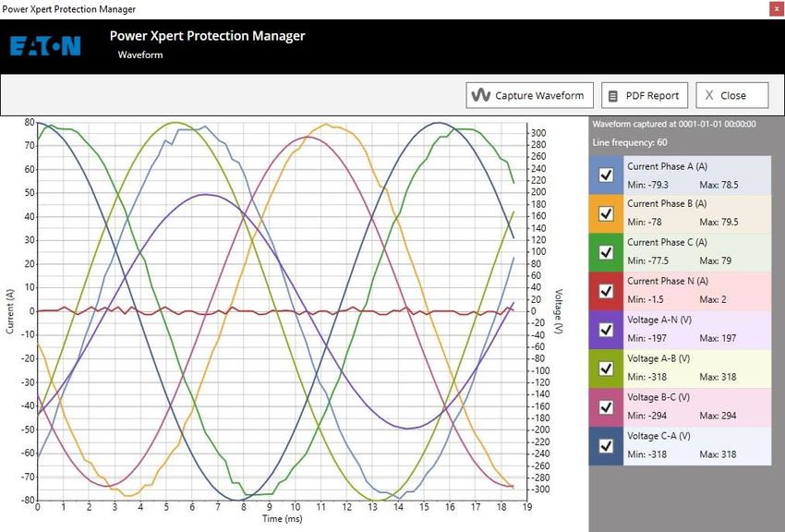Click the 'Min: -294' value for Voltage B-C
Screen dimensions: 785x532
646,416
